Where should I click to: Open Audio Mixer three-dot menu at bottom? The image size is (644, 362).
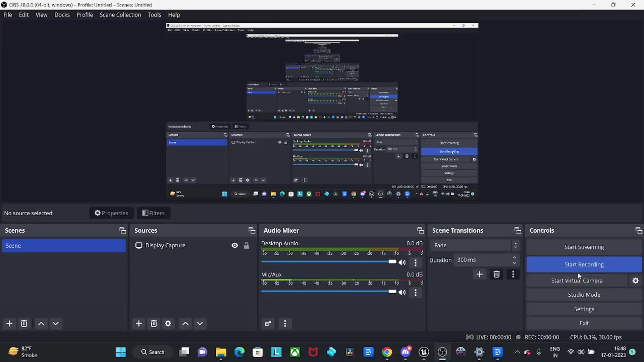285,323
